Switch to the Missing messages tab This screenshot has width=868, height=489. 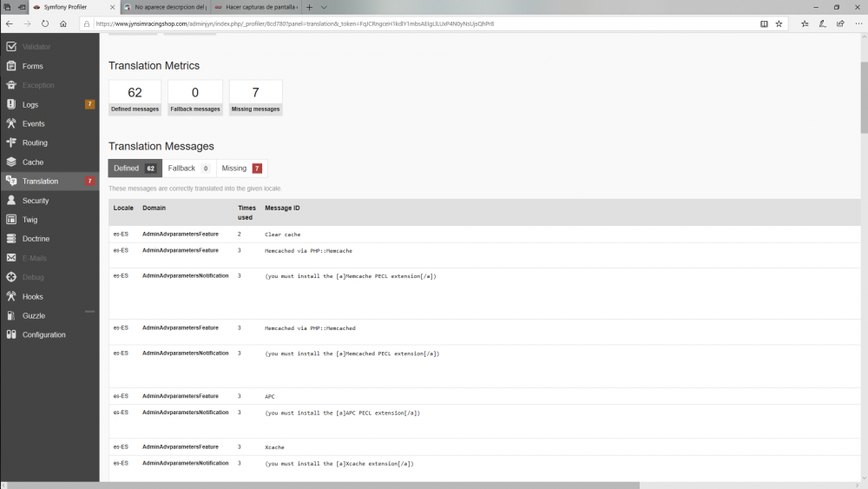(x=241, y=169)
